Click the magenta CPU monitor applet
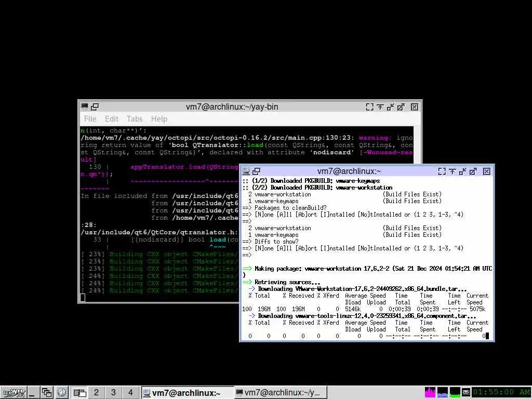532x399 pixels. point(430,392)
